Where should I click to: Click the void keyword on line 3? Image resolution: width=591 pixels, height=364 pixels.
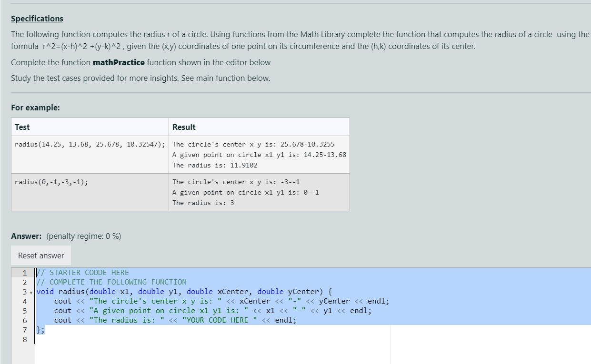45,291
